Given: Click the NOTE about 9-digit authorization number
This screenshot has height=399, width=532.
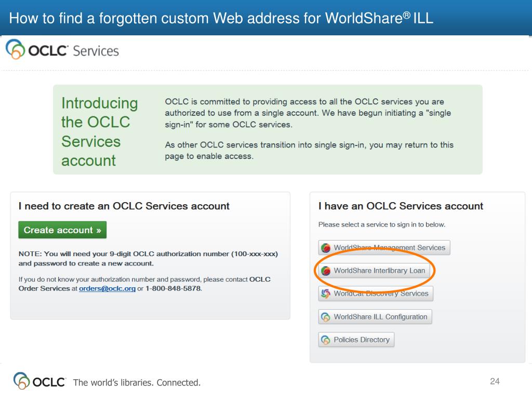Looking at the screenshot, I should point(148,259).
